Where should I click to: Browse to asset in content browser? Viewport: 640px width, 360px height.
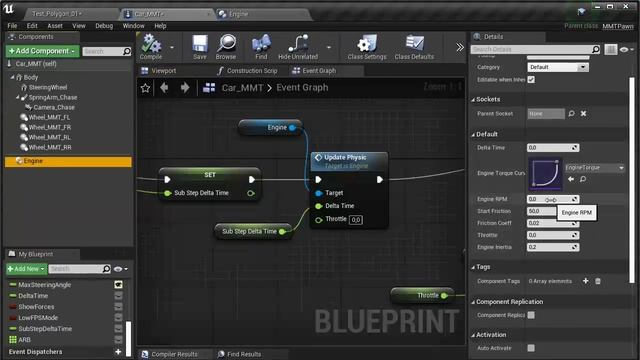click(226, 47)
